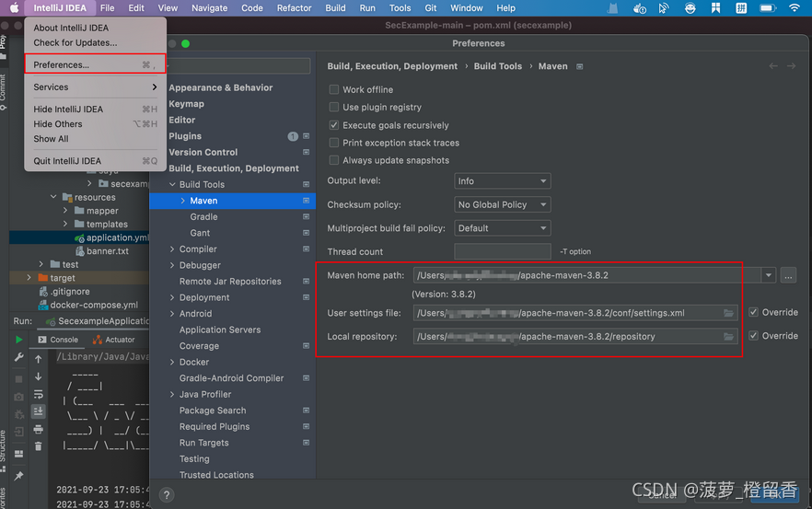This screenshot has height=509, width=812.
Task: Click the layout icon in Run sidebar
Action: [19, 454]
